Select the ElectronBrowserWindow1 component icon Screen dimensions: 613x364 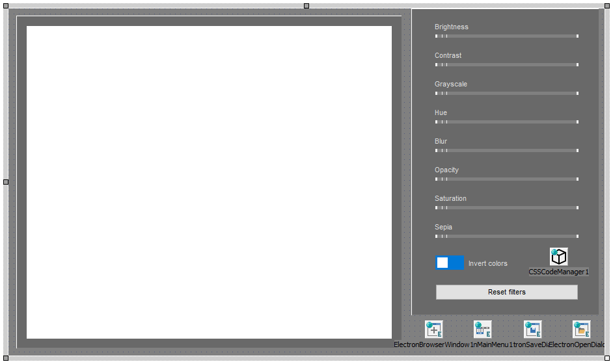[434, 330]
